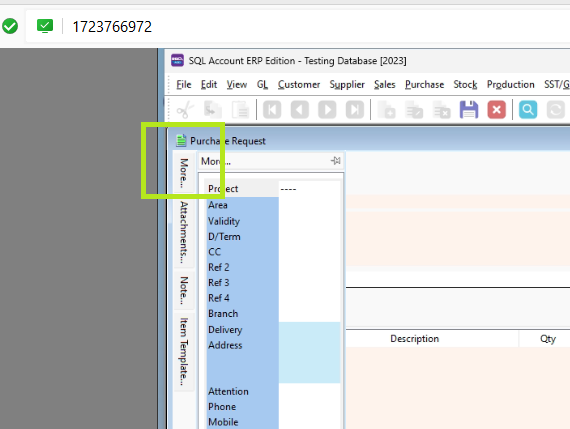This screenshot has height=429, width=570.
Task: Open the Stock menu
Action: [x=465, y=84]
